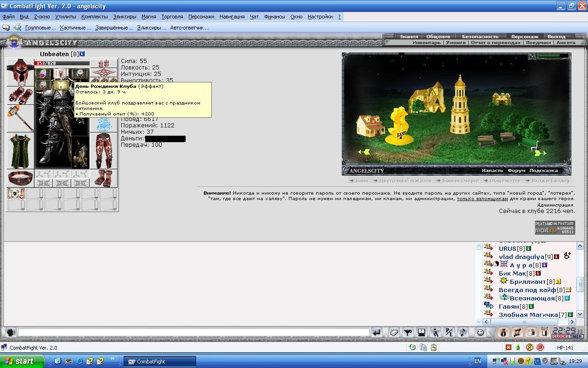Click the EN language indicator in taskbar
The width and height of the screenshot is (588, 368).
tap(478, 362)
